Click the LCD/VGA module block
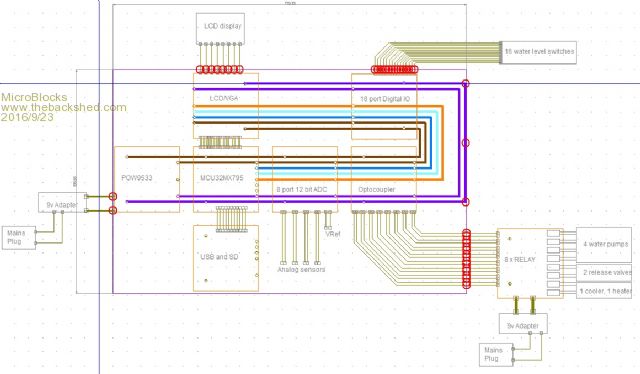 tap(226, 106)
